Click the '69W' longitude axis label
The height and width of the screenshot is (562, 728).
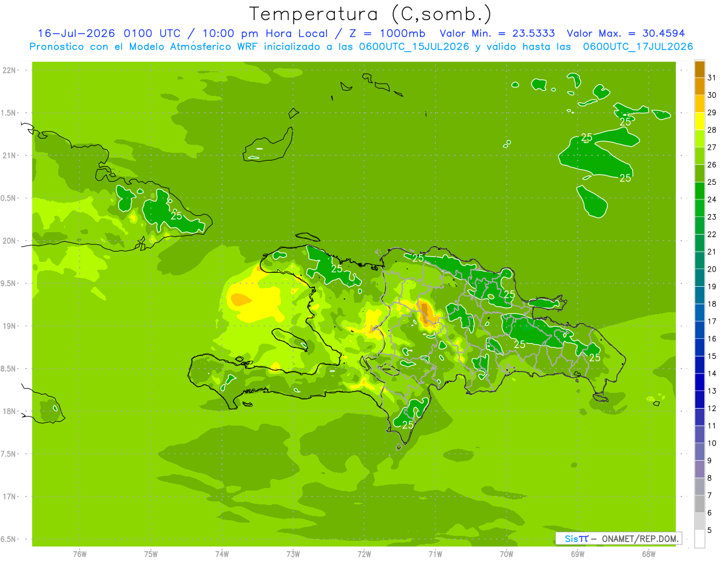(578, 554)
